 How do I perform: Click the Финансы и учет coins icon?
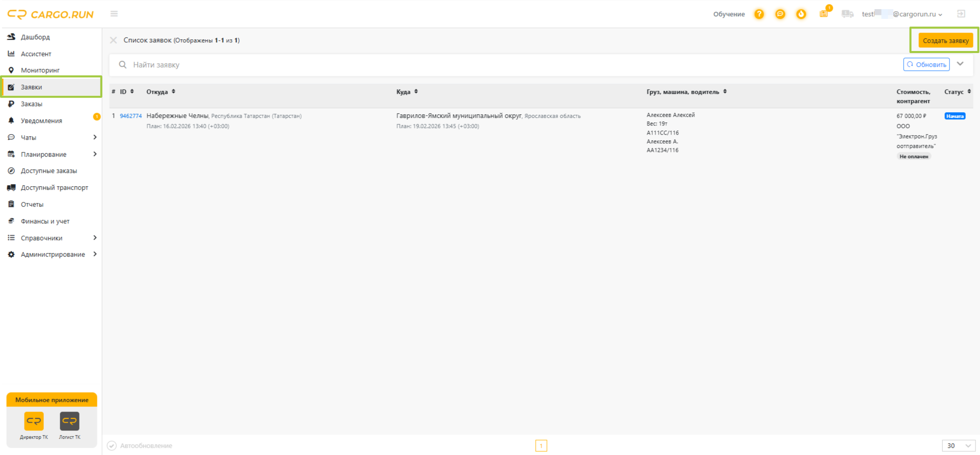point(11,221)
